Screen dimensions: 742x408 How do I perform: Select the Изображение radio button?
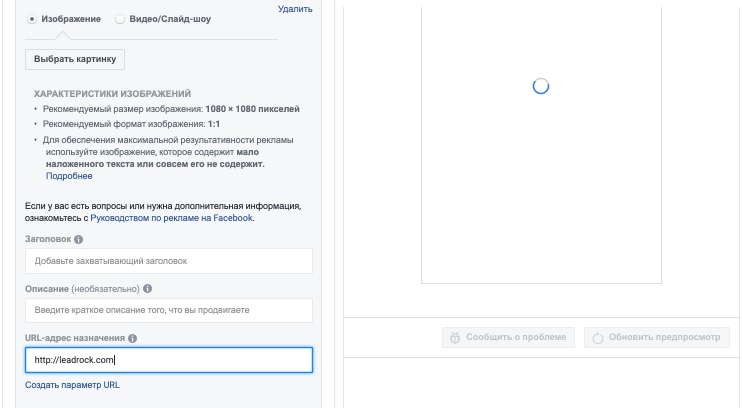(x=32, y=19)
